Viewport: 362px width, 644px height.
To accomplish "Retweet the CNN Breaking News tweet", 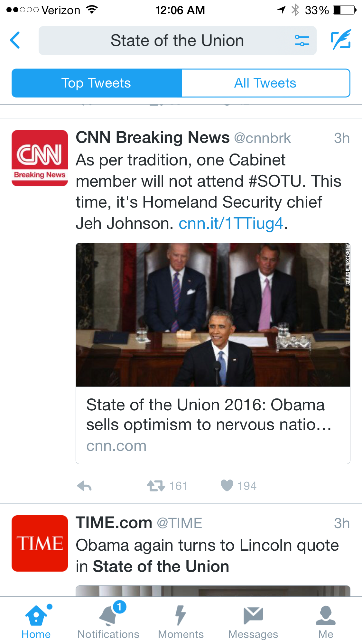I will coord(156,486).
